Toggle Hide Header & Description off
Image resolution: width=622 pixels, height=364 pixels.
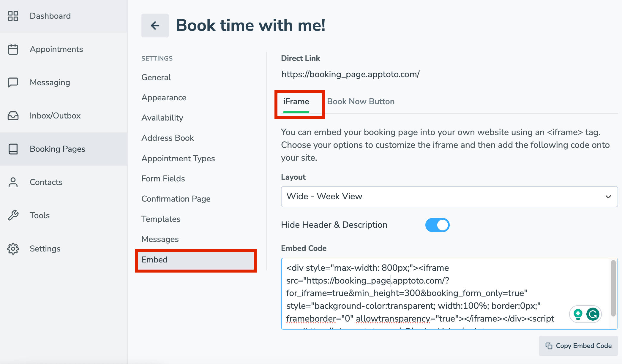click(x=437, y=225)
